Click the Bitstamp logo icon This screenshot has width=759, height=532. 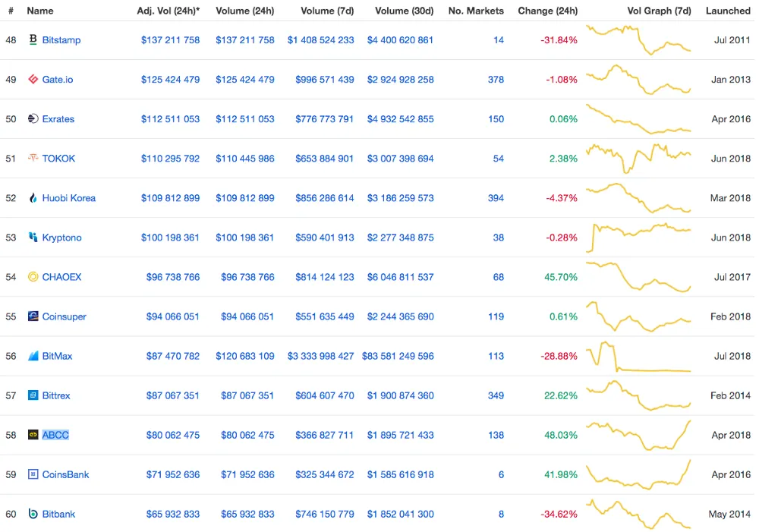point(33,39)
